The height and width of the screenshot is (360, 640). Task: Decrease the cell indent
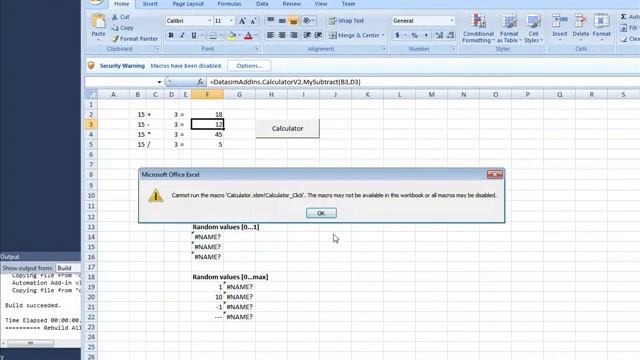[307, 36]
